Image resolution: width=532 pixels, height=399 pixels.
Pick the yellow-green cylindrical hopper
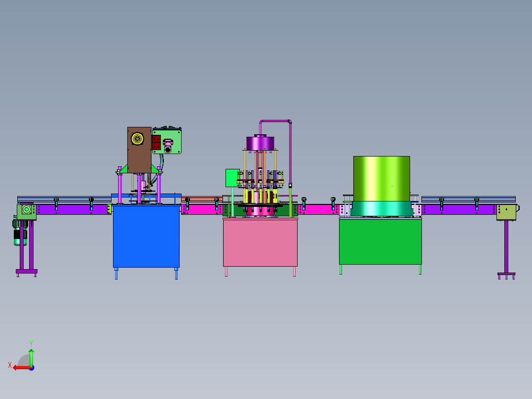pos(381,179)
